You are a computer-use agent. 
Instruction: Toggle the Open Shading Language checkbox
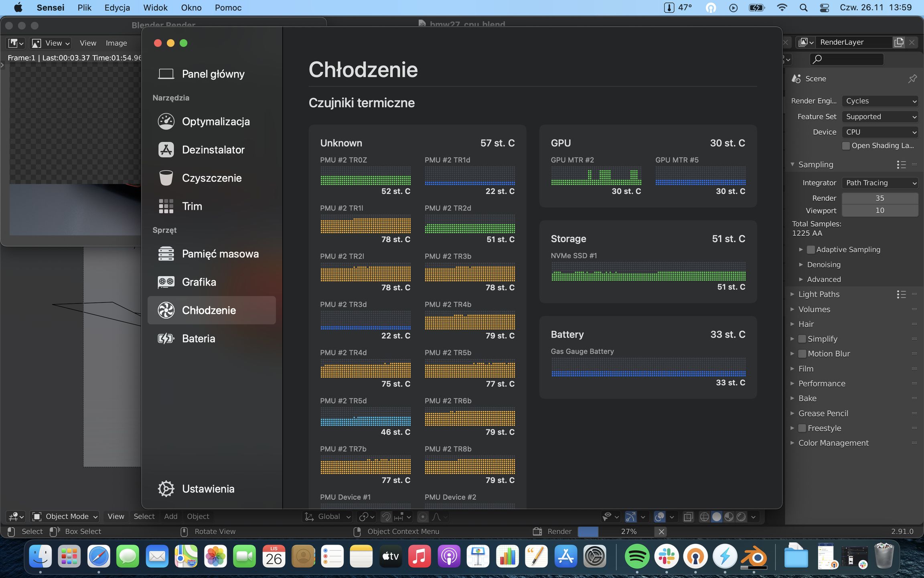pyautogui.click(x=846, y=146)
